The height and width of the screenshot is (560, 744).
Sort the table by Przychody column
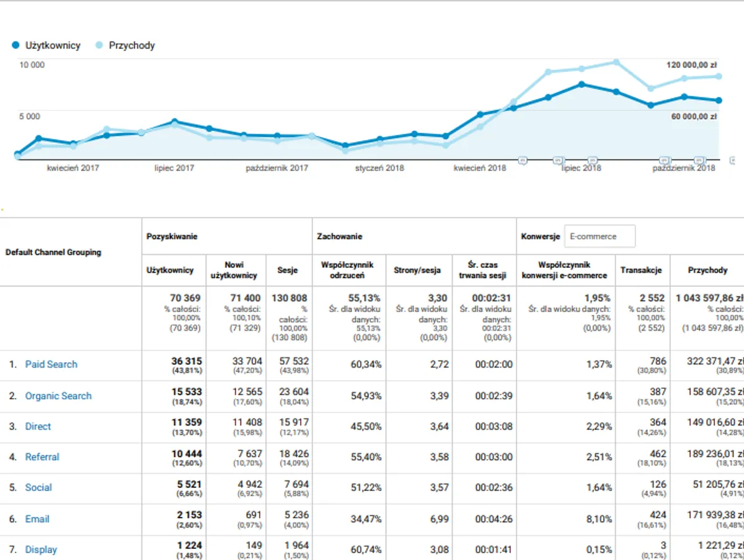tap(707, 270)
